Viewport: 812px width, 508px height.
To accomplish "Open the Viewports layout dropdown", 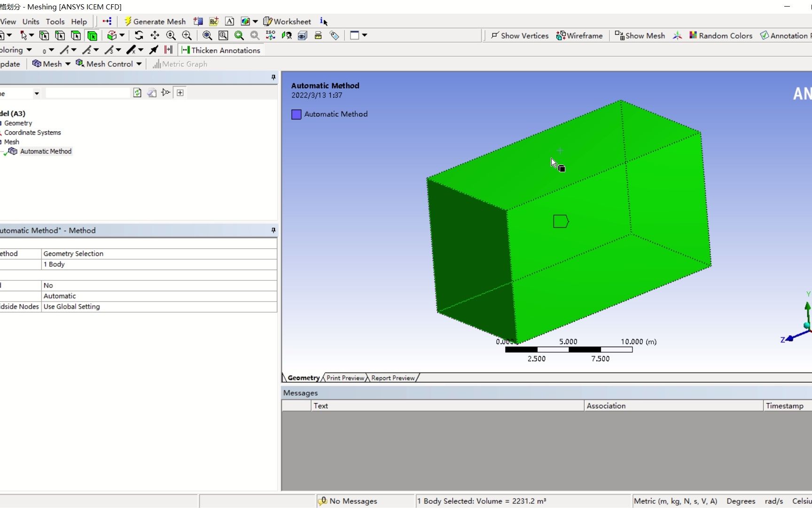I will pyautogui.click(x=359, y=35).
